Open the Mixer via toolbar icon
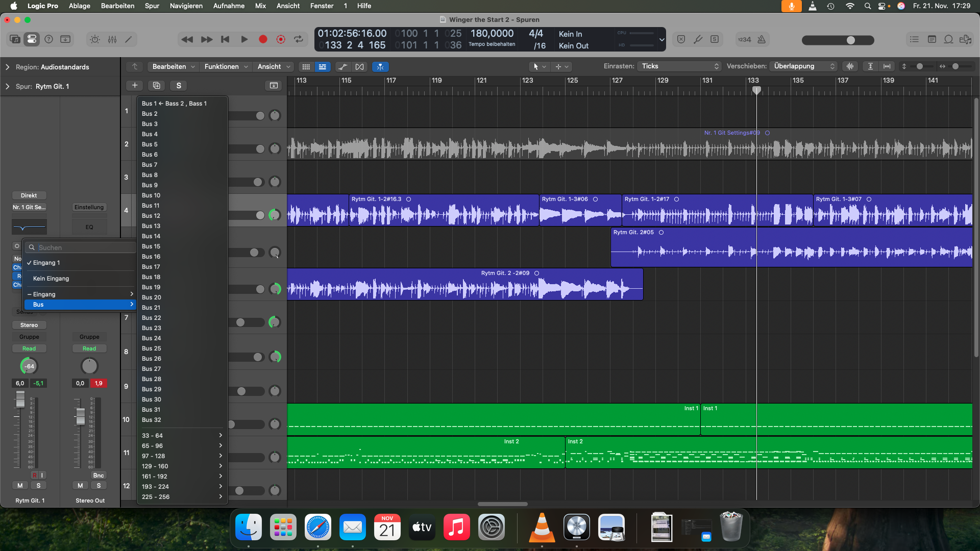Screen dimensions: 980x551 [112, 39]
